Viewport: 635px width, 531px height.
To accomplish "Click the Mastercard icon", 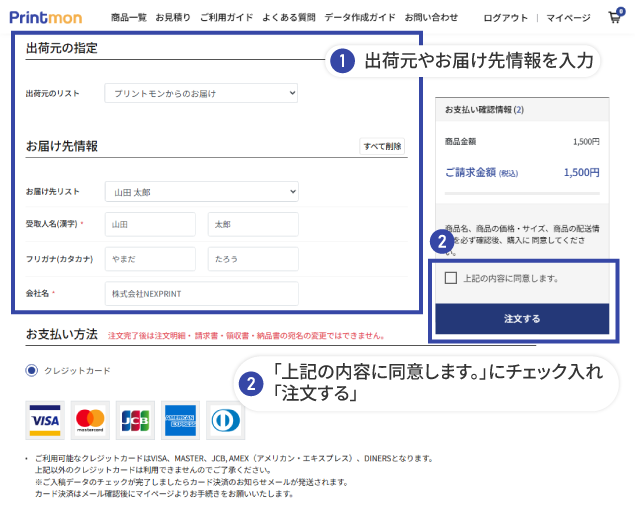I will pos(90,420).
